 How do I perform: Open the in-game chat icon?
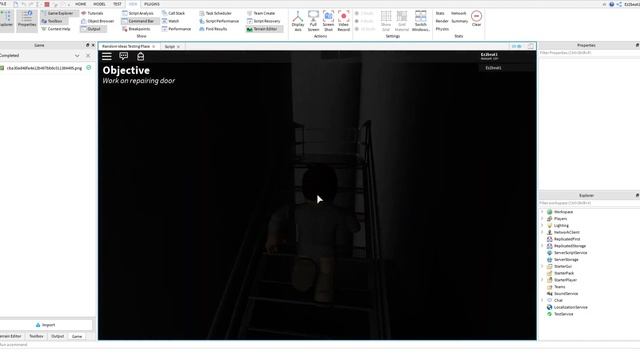(124, 56)
